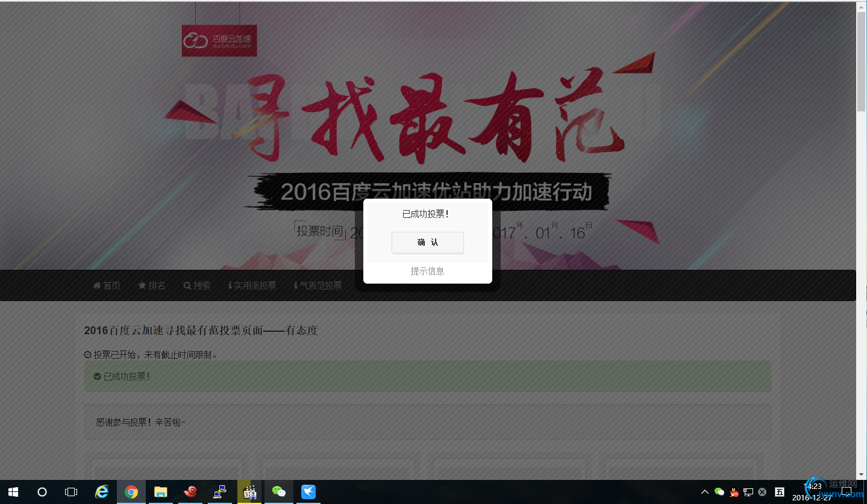Screen dimensions: 867x504
Task: Open WeChat from the taskbar
Action: click(x=279, y=492)
